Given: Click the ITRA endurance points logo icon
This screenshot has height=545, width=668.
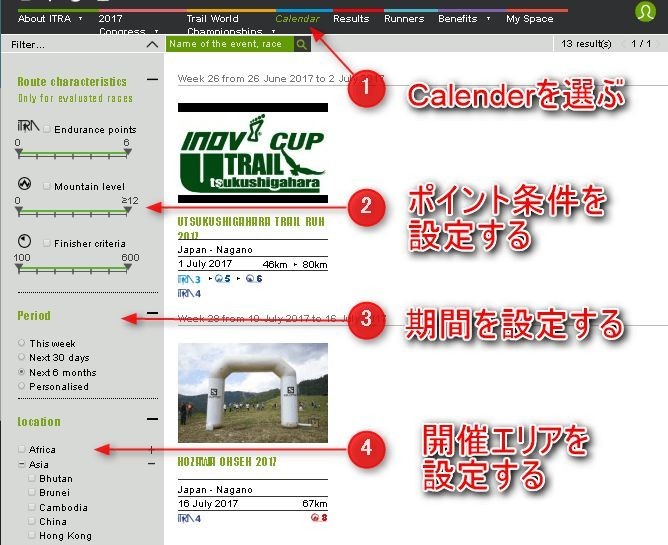Looking at the screenshot, I should pyautogui.click(x=28, y=127).
